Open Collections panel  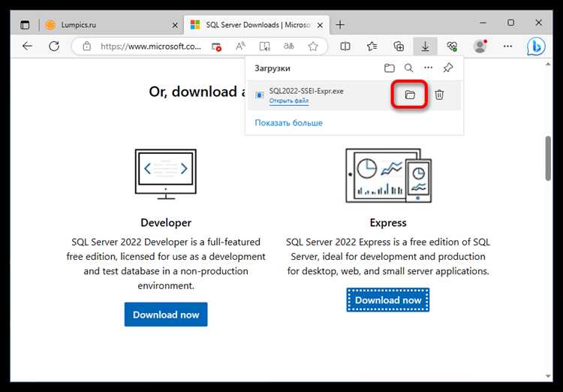(399, 46)
